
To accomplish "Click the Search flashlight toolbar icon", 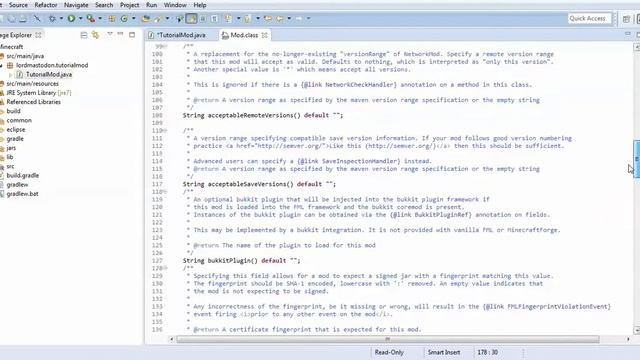I will [158, 18].
